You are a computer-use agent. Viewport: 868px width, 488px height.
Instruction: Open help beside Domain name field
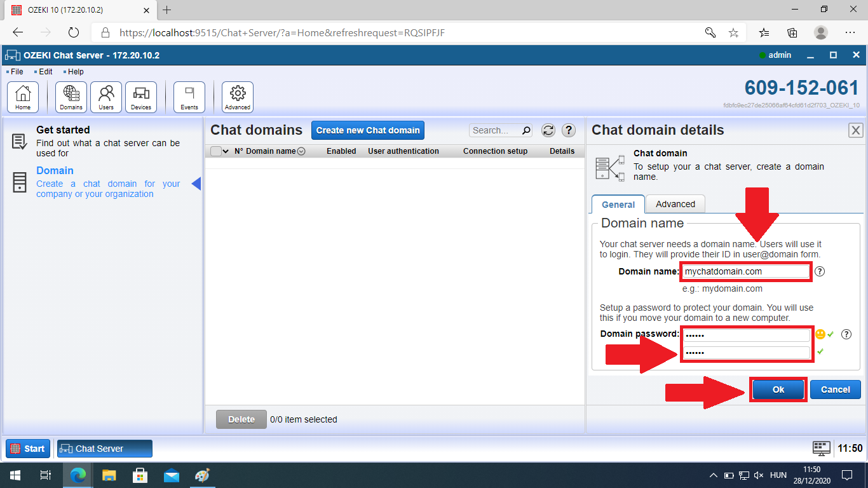tap(820, 271)
